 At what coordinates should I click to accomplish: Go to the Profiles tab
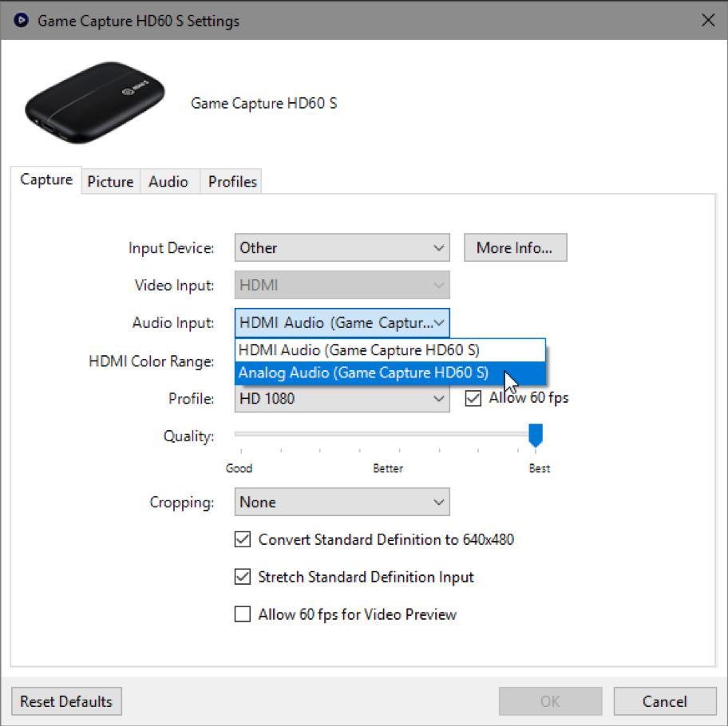232,182
